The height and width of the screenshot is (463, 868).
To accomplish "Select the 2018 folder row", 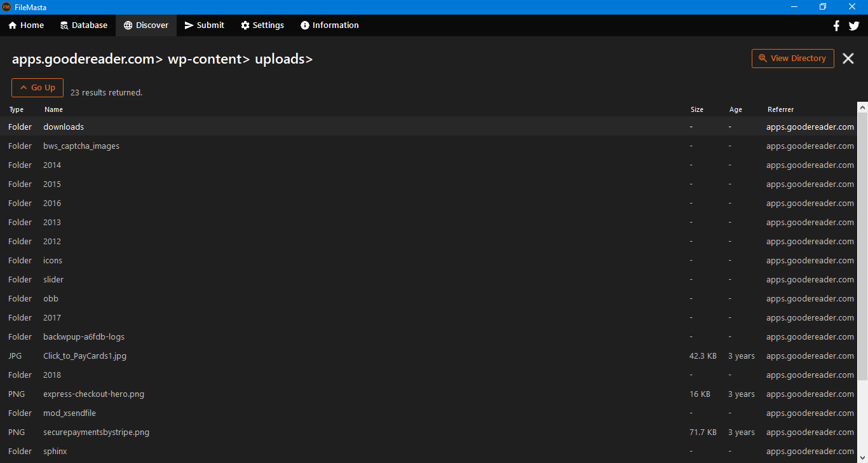I will pyautogui.click(x=429, y=375).
